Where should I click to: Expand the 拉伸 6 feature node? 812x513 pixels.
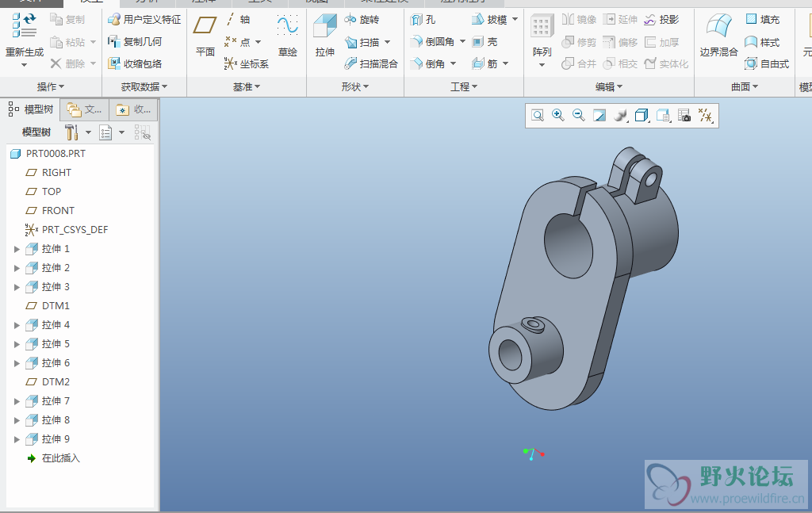[17, 363]
